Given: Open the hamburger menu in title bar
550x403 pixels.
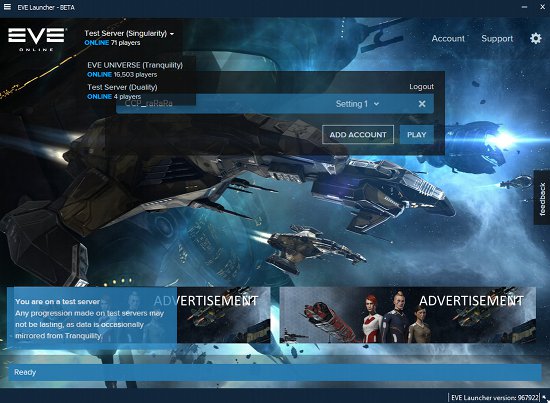Looking at the screenshot, I should (x=7, y=6).
